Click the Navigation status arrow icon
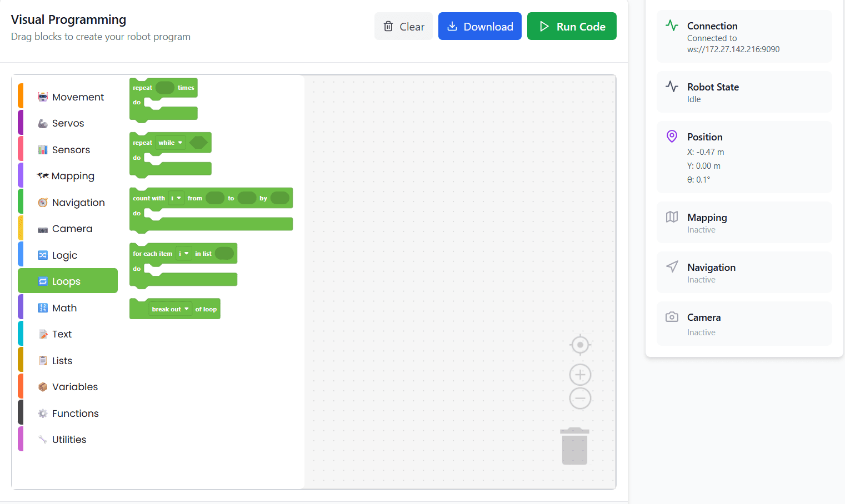This screenshot has width=845, height=504. click(x=672, y=267)
